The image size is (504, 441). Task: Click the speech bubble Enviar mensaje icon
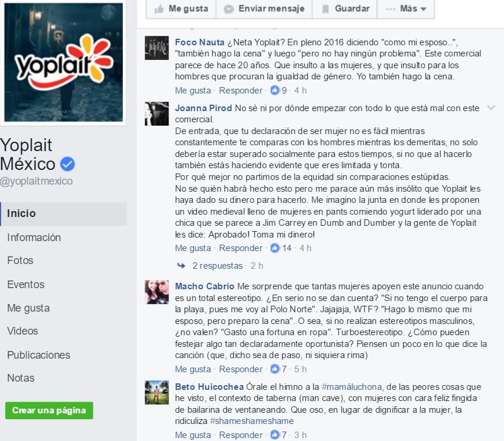(229, 9)
